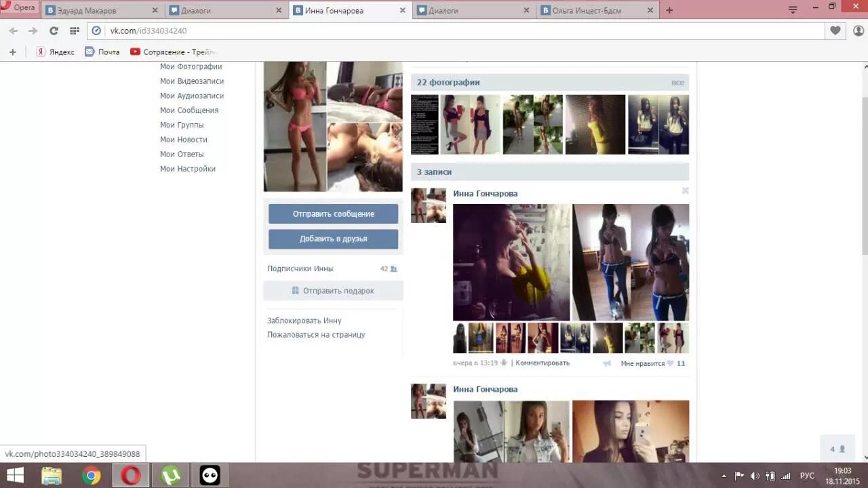Viewport: 868px width, 488px height.
Task: Click the page vertical scrollbar
Action: [864, 176]
